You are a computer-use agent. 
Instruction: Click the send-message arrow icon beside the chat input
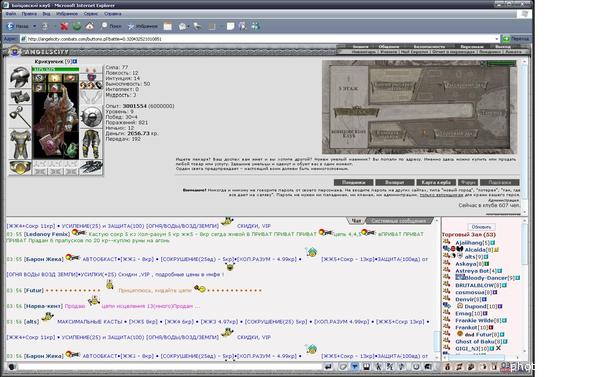point(329,367)
